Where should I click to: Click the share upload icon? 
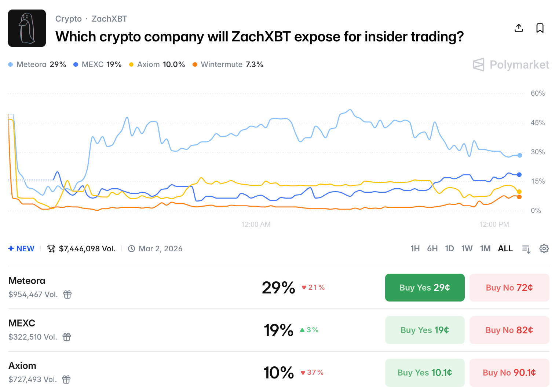click(519, 28)
